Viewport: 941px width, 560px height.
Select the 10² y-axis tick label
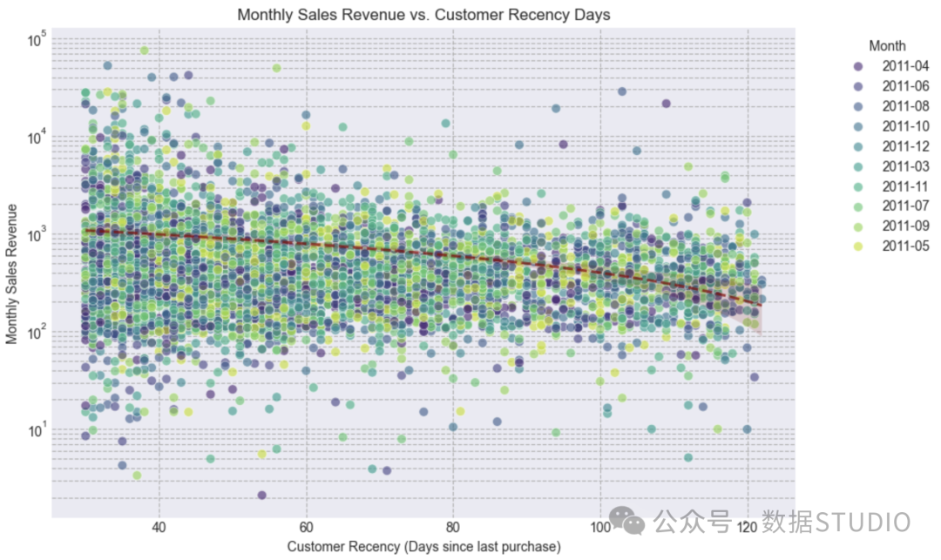tap(37, 333)
